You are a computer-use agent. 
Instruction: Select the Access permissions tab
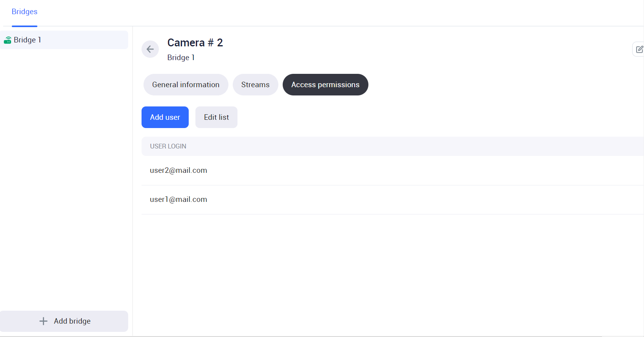pos(325,85)
